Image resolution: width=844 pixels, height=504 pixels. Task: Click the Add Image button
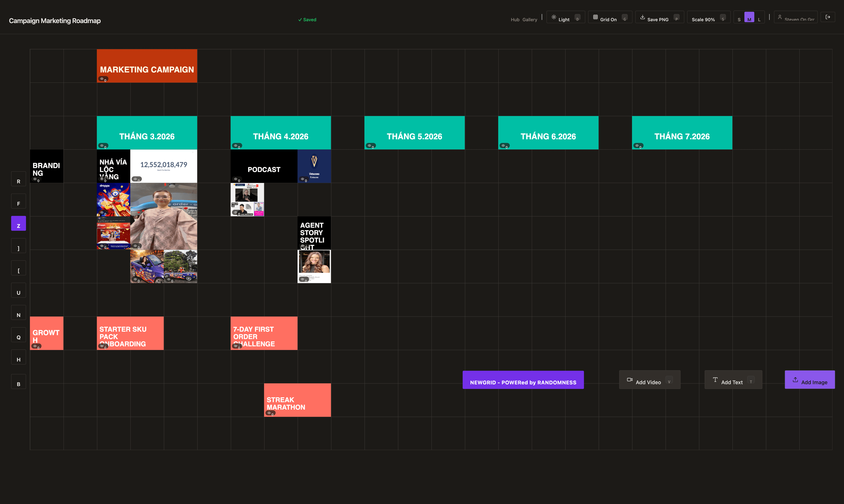coord(810,379)
